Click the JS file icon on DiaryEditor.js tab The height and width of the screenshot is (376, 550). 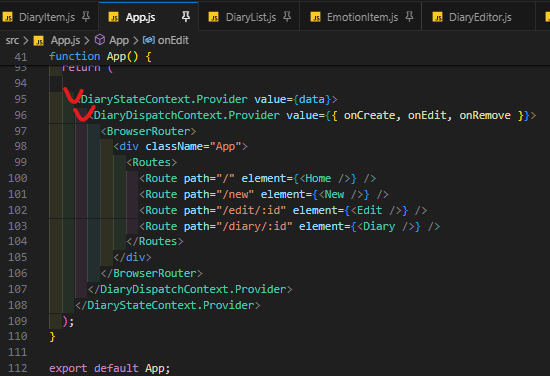[x=437, y=17]
